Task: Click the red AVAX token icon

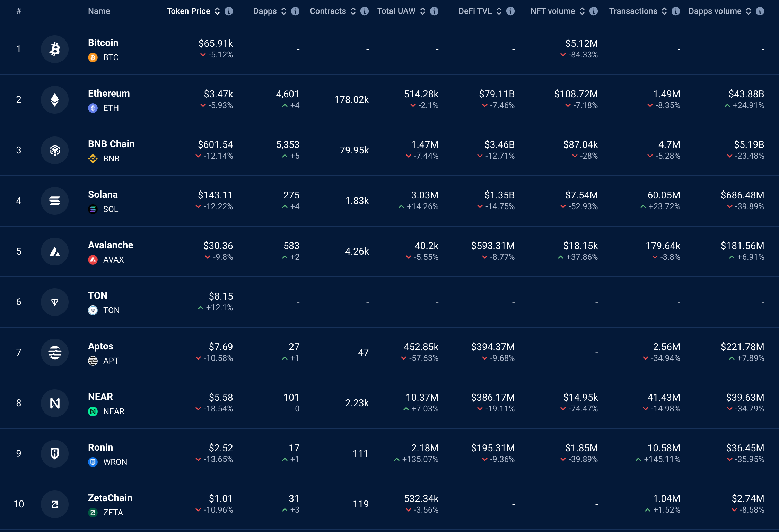Action: 93,260
